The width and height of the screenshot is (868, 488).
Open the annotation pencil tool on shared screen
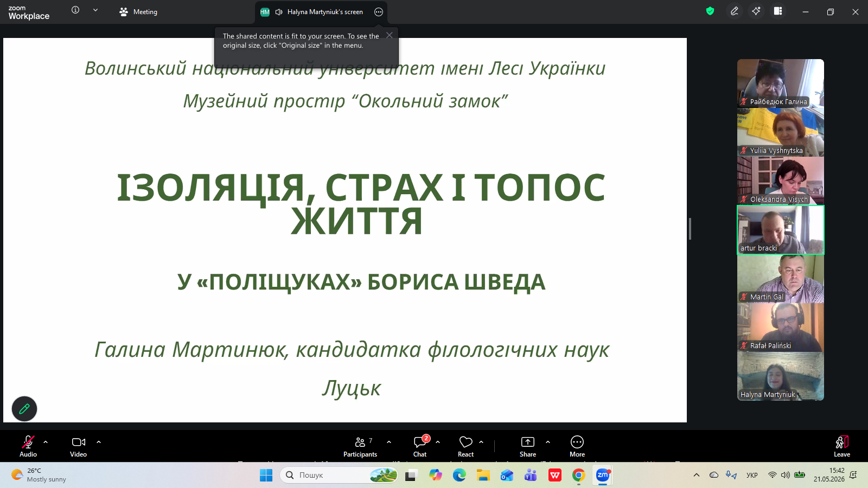pyautogui.click(x=24, y=409)
